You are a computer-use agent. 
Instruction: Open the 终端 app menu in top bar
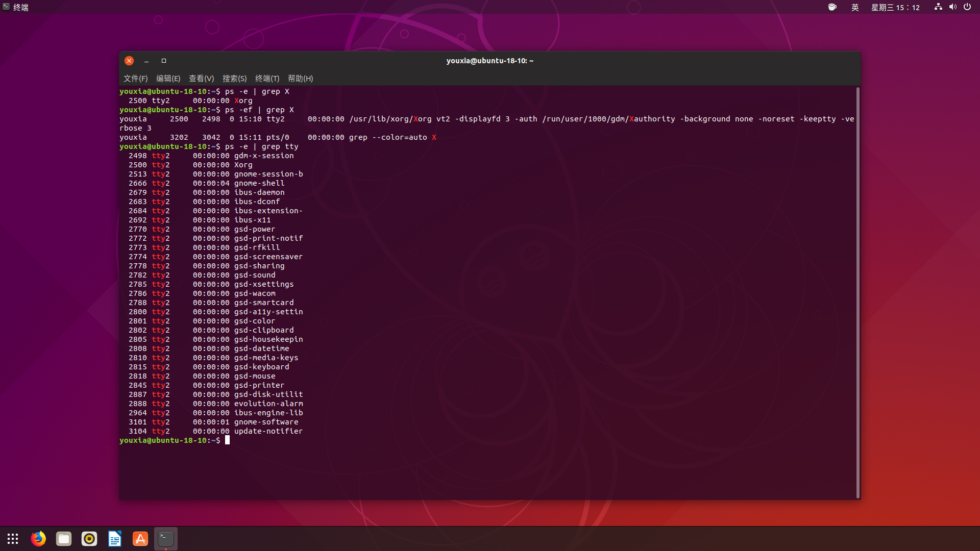15,7
